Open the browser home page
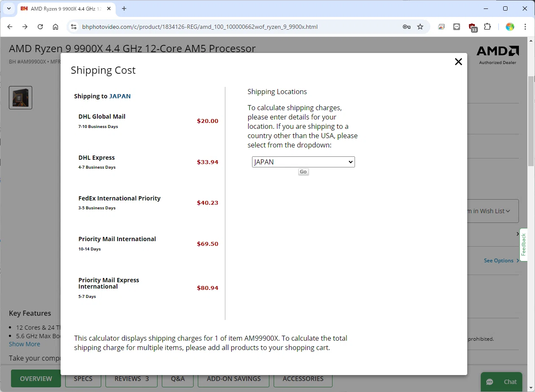535x392 pixels. coord(55,27)
